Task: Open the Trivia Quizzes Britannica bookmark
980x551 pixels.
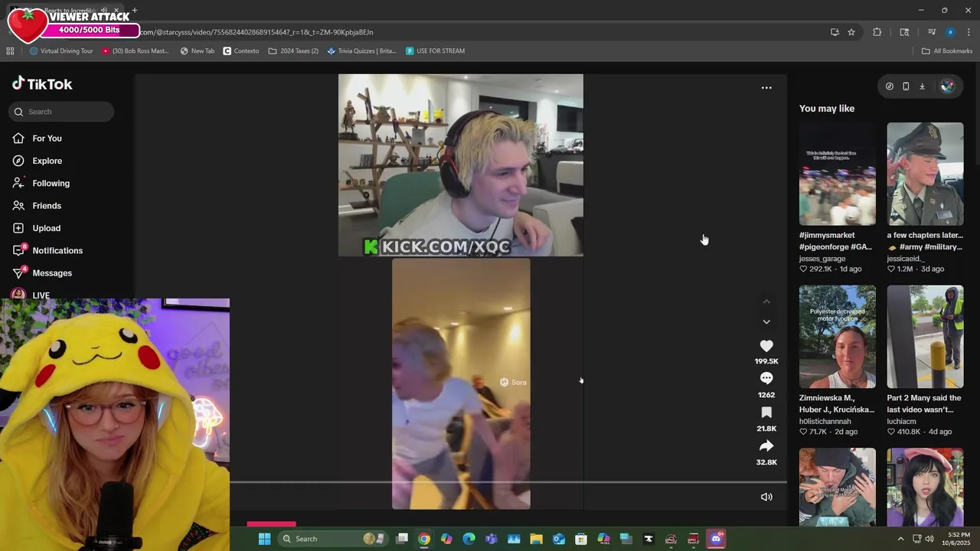Action: pos(361,51)
